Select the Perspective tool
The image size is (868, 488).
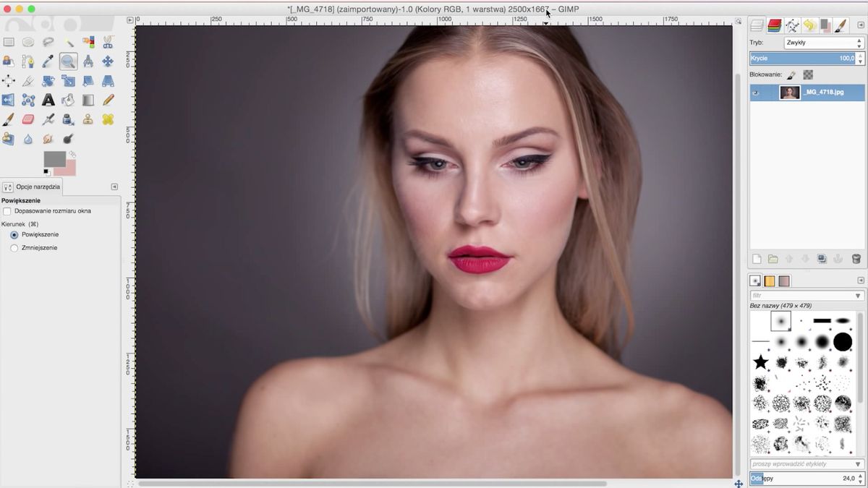108,80
